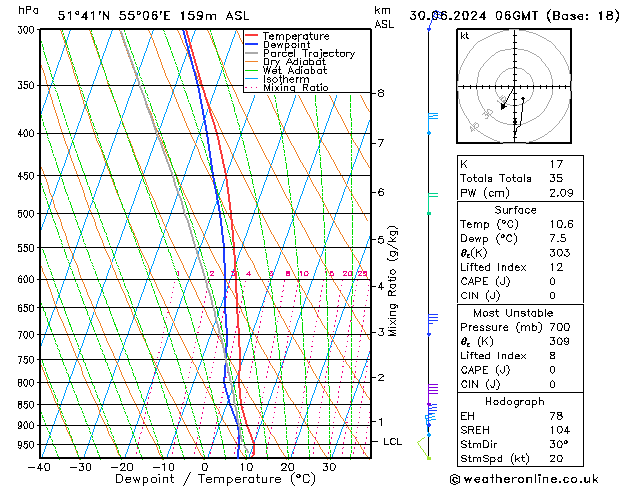Click the LCL marker on the right axis
The image size is (629, 486).
[x=394, y=441]
